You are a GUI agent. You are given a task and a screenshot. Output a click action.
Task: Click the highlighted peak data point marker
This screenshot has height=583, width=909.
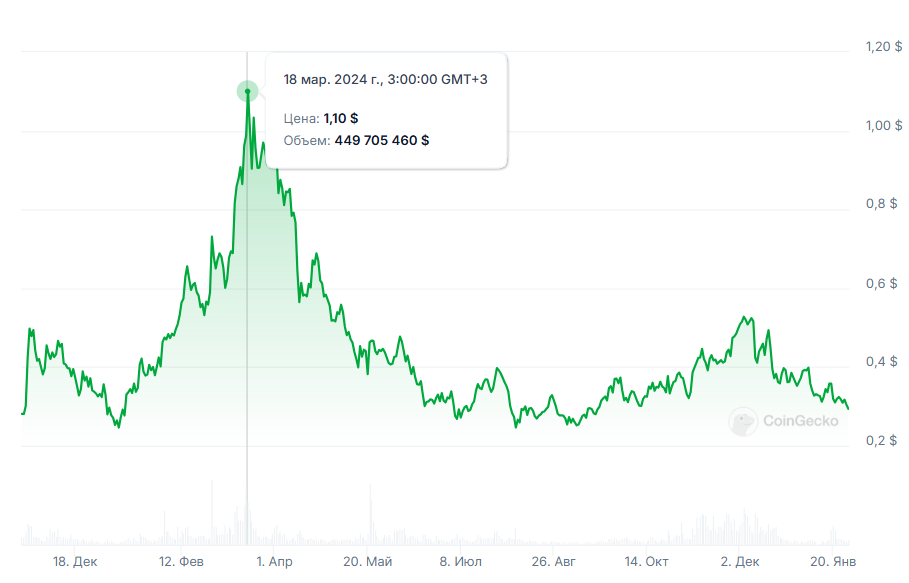click(247, 92)
